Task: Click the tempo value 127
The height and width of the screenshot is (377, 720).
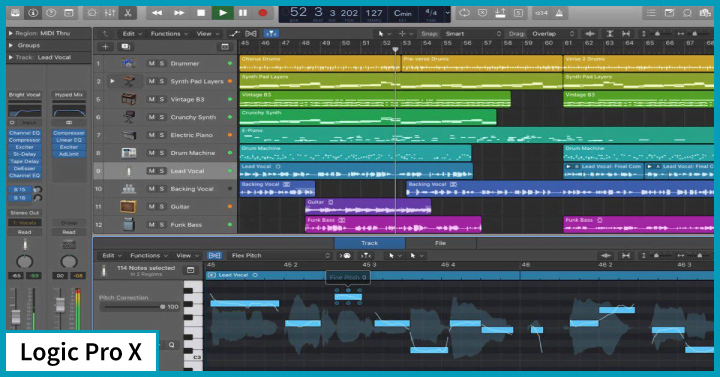Action: point(374,13)
